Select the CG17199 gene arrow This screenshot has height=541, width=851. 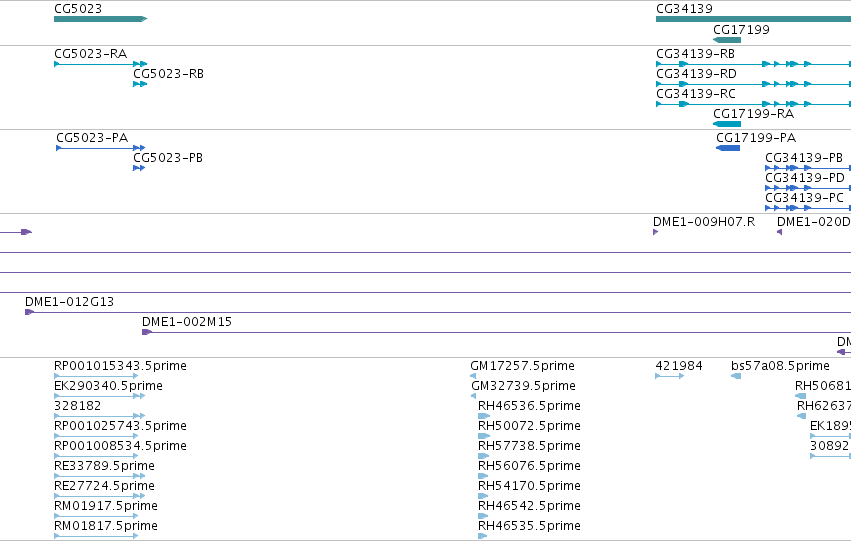pyautogui.click(x=727, y=40)
